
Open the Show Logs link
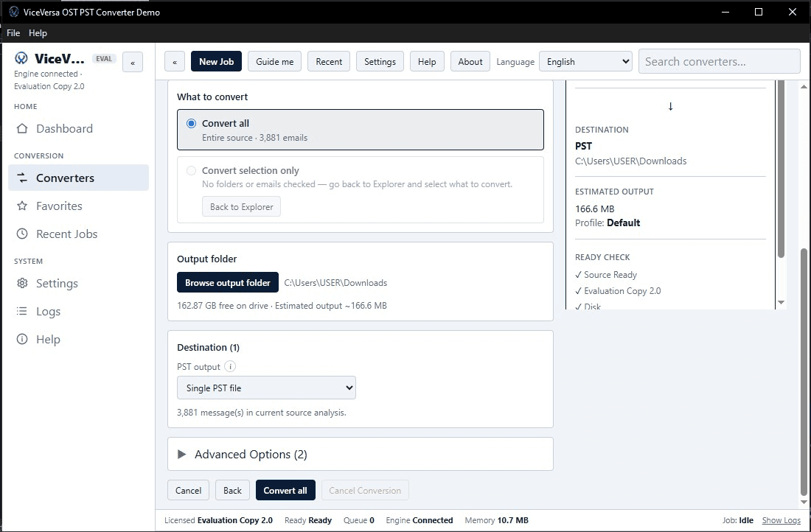[781, 520]
